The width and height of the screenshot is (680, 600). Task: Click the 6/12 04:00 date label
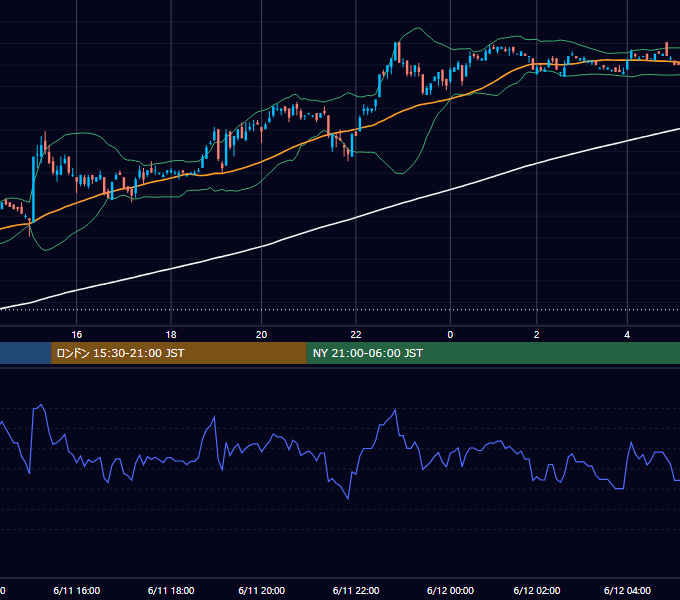[x=627, y=590]
